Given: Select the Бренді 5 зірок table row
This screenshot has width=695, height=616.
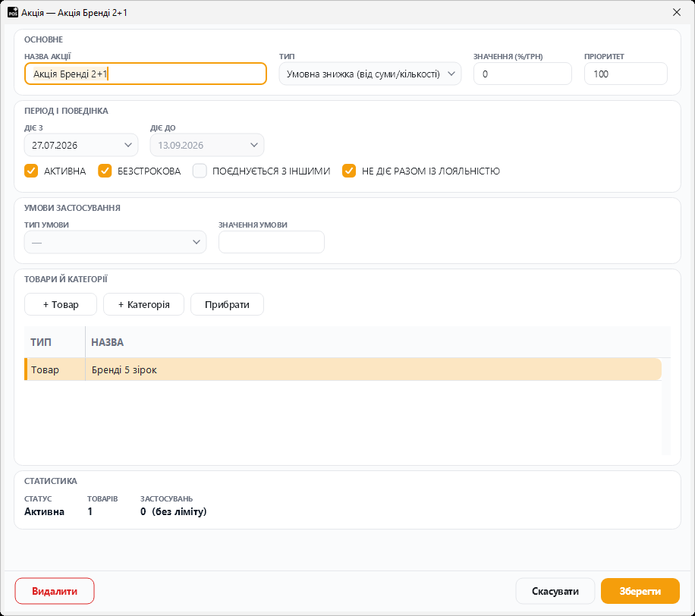Looking at the screenshot, I should point(343,369).
